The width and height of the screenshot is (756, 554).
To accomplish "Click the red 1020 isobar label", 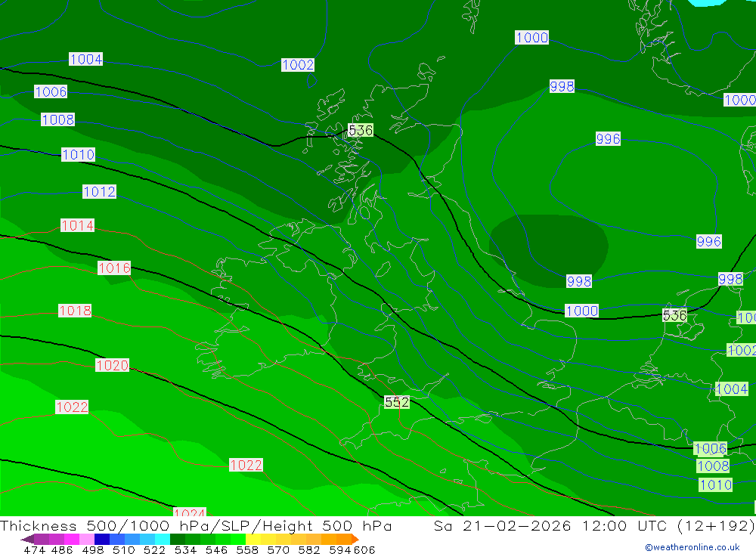I will [113, 366].
